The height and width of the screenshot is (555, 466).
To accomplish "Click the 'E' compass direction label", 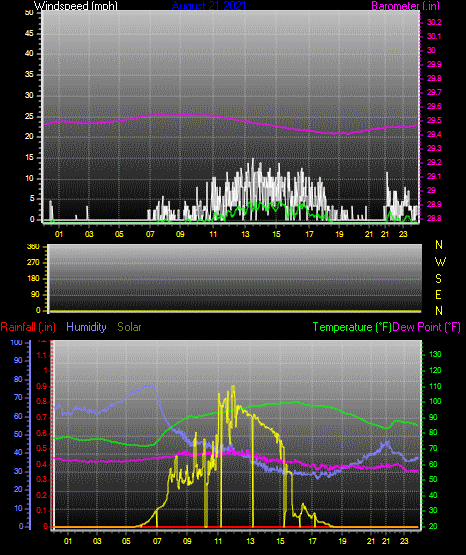I will [x=438, y=295].
